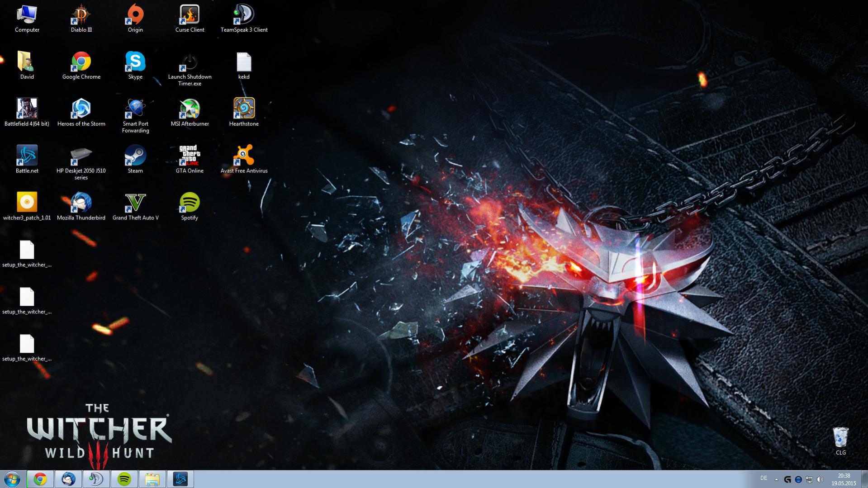Select the Curse Client shortcut
Screen dimensions: 868x488
click(190, 15)
